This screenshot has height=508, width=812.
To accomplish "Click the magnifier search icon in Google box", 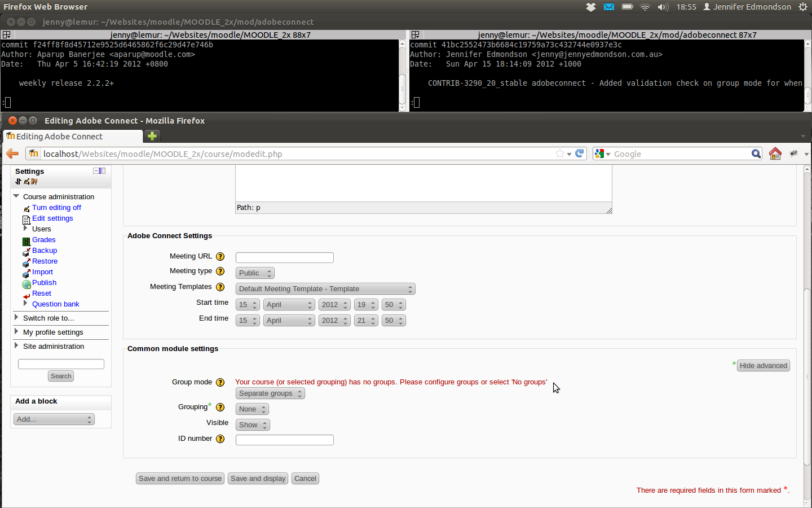I will (x=756, y=154).
